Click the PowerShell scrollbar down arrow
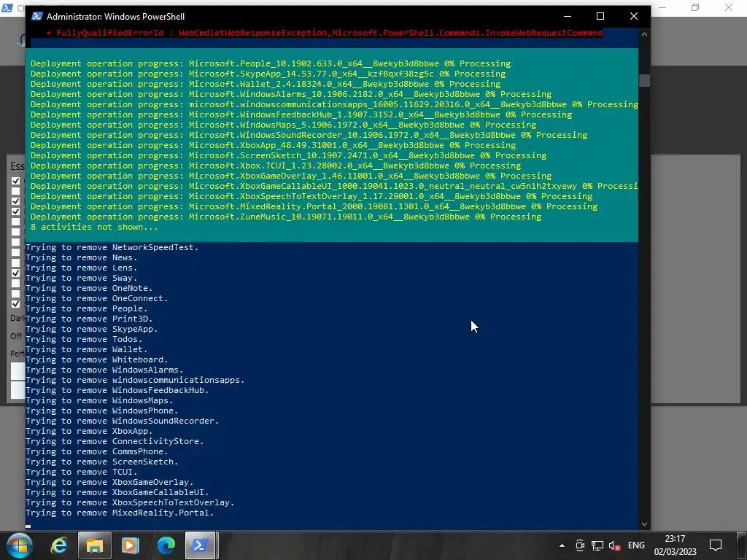Viewport: 747px width, 560px height. [x=645, y=524]
